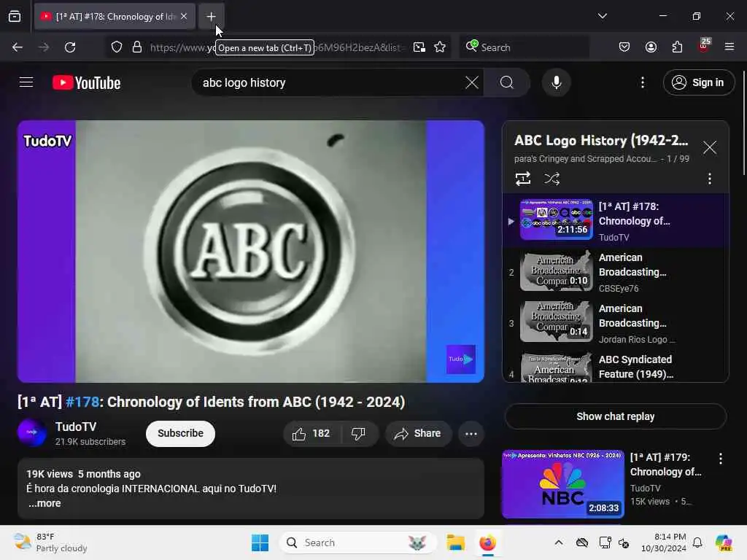
Task: Click TudoTV channel avatar
Action: click(x=32, y=432)
